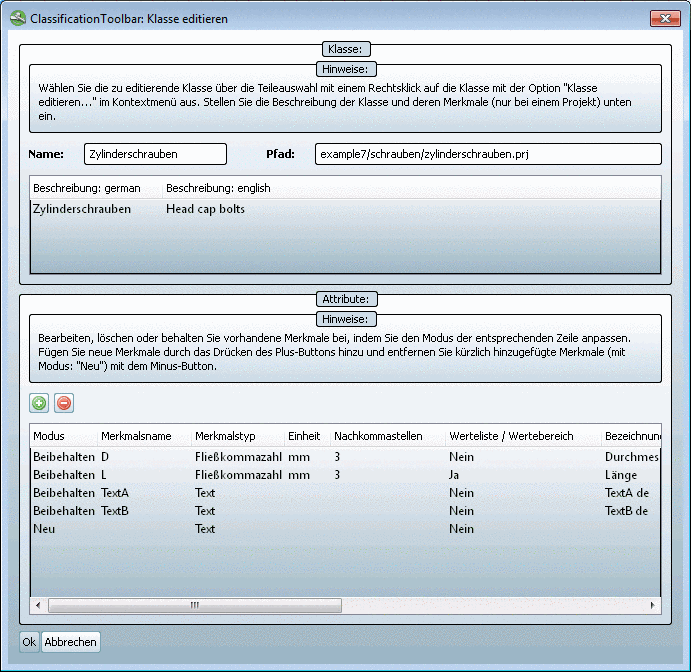Click the Bezeichnung column header
Image resolution: width=691 pixels, height=672 pixels.
click(x=632, y=436)
